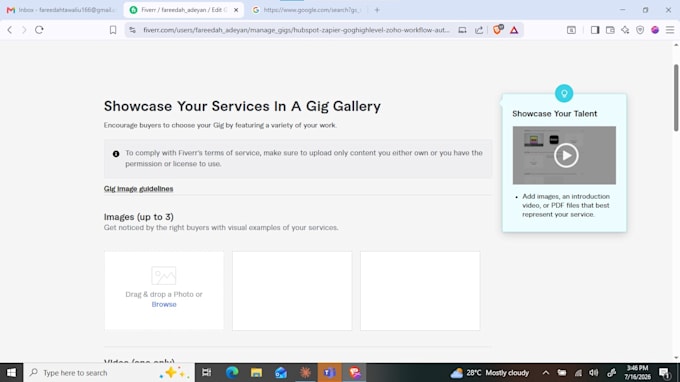
Task: Open the Gig image guidelines link
Action: click(x=138, y=189)
